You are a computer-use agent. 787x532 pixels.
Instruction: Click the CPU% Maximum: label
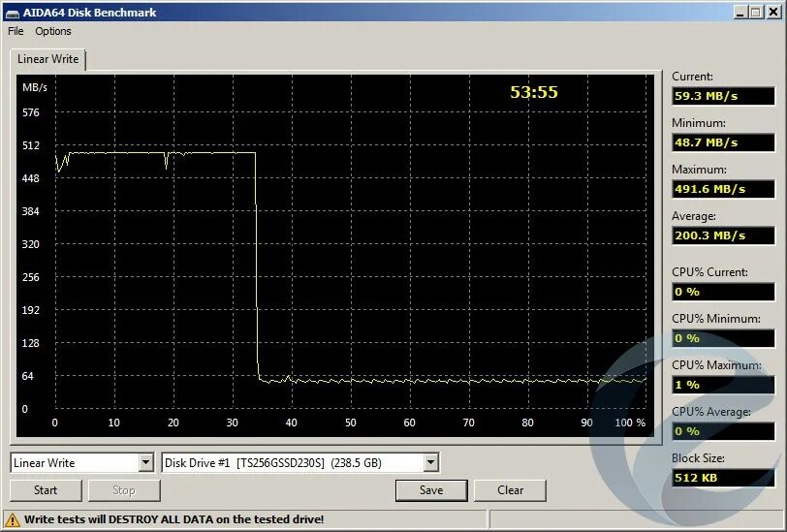coord(716,365)
